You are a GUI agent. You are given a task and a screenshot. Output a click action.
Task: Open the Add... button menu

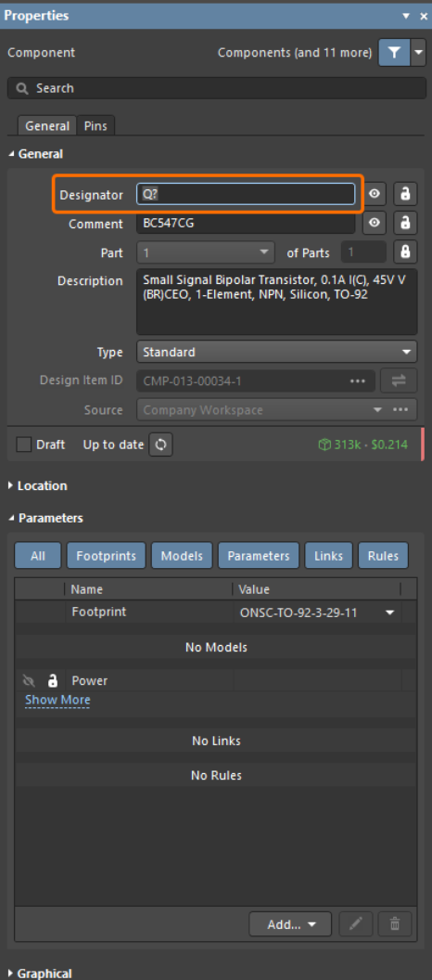coord(290,923)
